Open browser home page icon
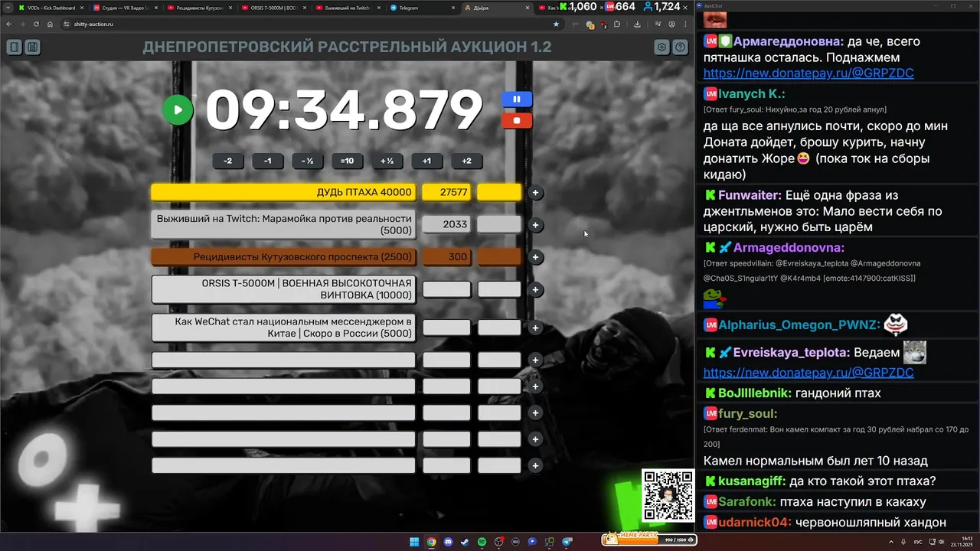Screen dimensions: 980x551 [50, 24]
